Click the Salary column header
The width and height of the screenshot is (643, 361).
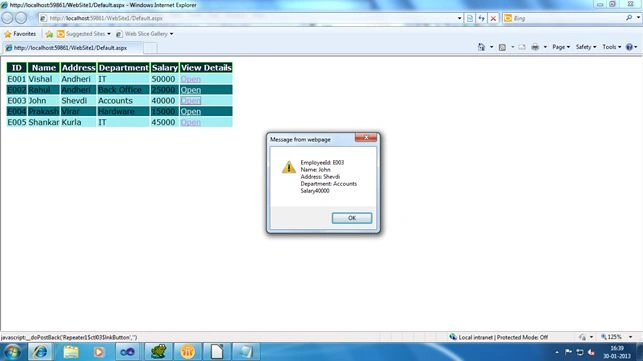(164, 68)
